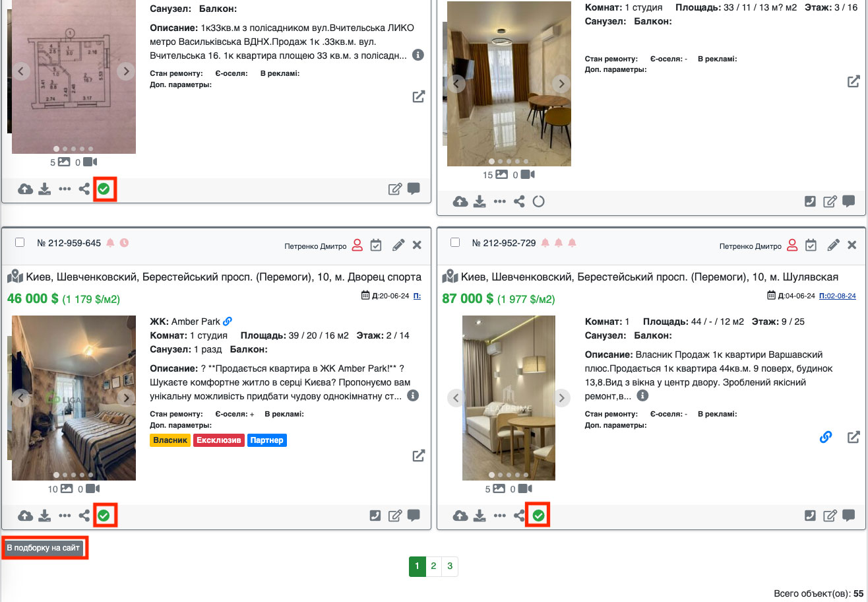Go to page 2 of results
Viewport: 868px width, 602px height.
click(433, 566)
